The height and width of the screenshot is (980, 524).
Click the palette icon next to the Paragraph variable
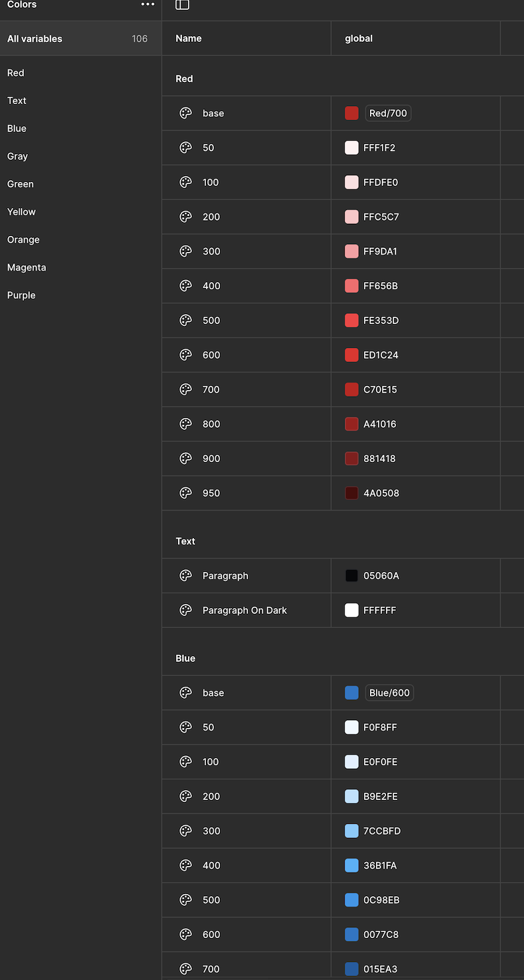(x=185, y=575)
